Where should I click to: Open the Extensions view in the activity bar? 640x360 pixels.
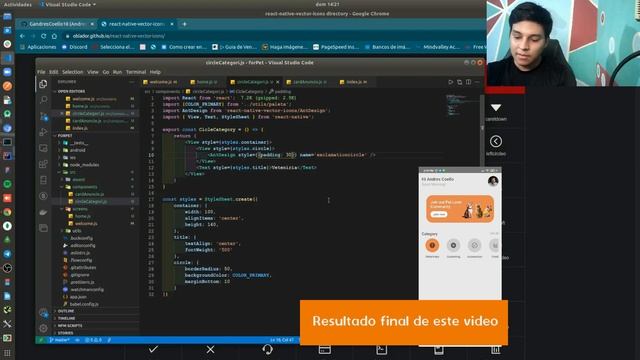[x=43, y=164]
